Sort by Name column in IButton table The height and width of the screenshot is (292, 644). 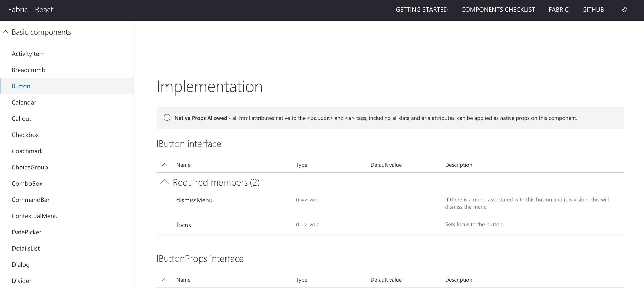(183, 165)
